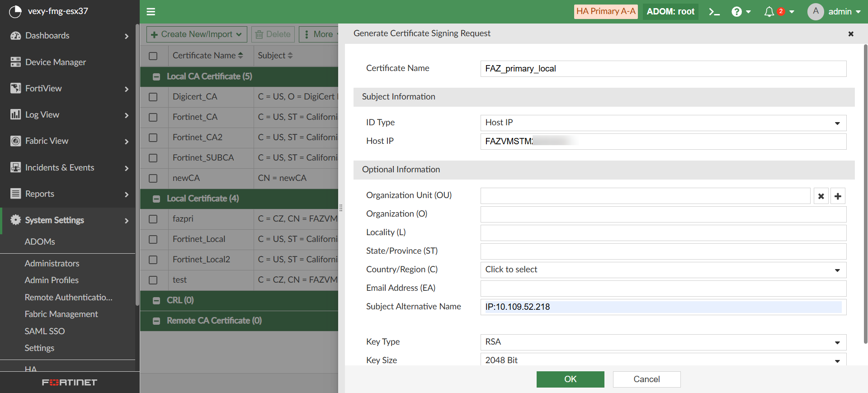Image resolution: width=868 pixels, height=393 pixels.
Task: Close the Generate Certificate Signing Request panel
Action: pos(851,34)
